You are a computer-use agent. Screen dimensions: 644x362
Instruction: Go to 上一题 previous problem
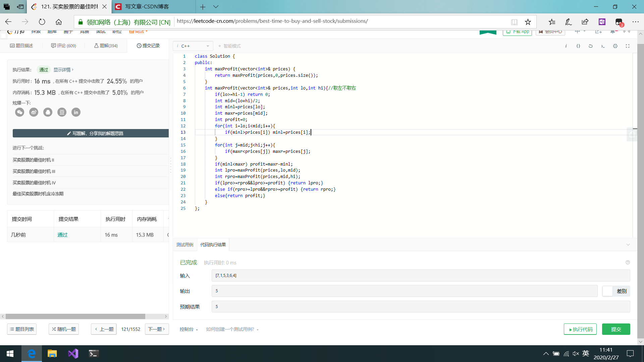(x=104, y=329)
